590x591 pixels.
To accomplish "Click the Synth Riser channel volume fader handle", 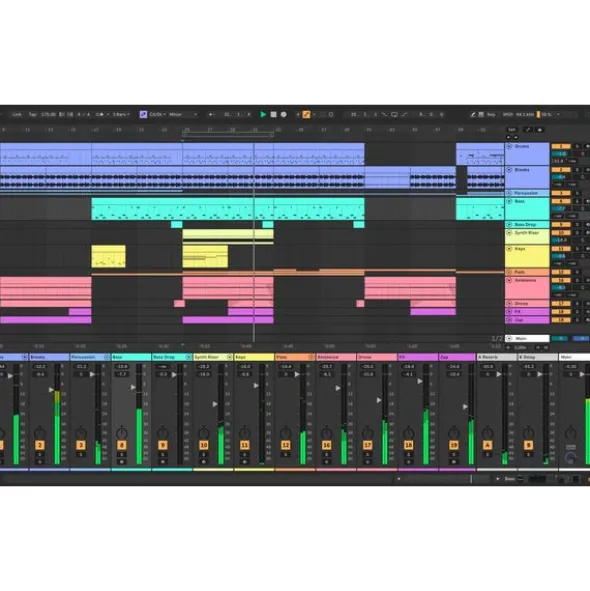I will click(x=215, y=404).
